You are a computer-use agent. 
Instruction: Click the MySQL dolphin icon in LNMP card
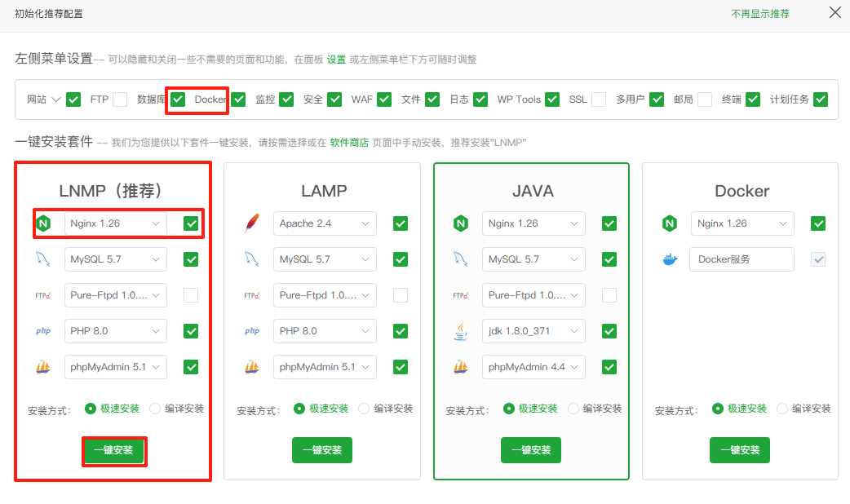tap(43, 259)
